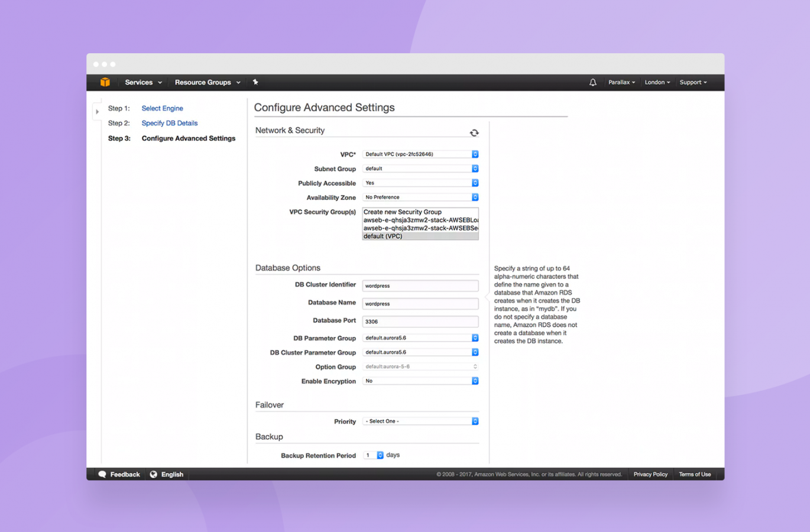Go to Step 1 Select Engine

tap(162, 108)
